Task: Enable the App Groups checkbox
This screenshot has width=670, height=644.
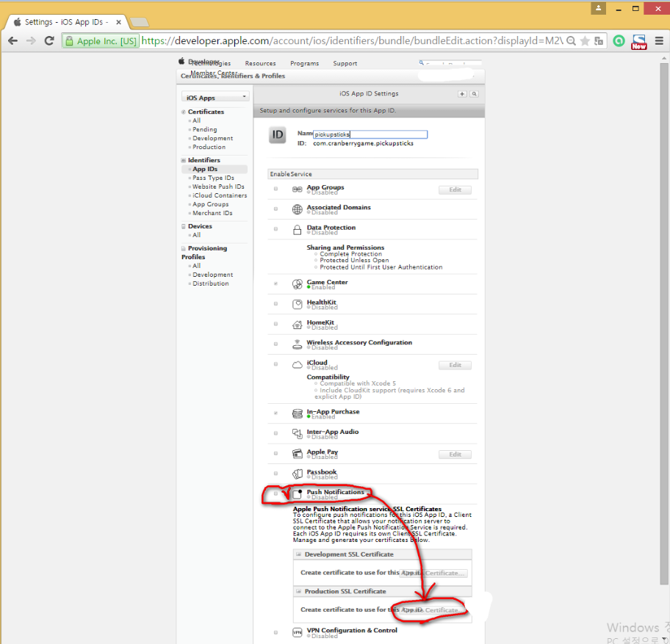Action: (275, 189)
